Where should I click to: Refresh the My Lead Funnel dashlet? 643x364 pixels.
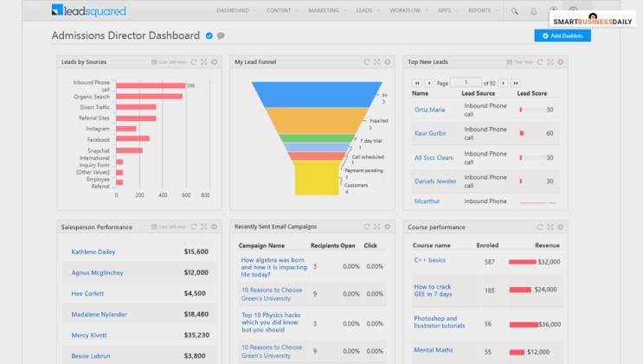coord(367,62)
